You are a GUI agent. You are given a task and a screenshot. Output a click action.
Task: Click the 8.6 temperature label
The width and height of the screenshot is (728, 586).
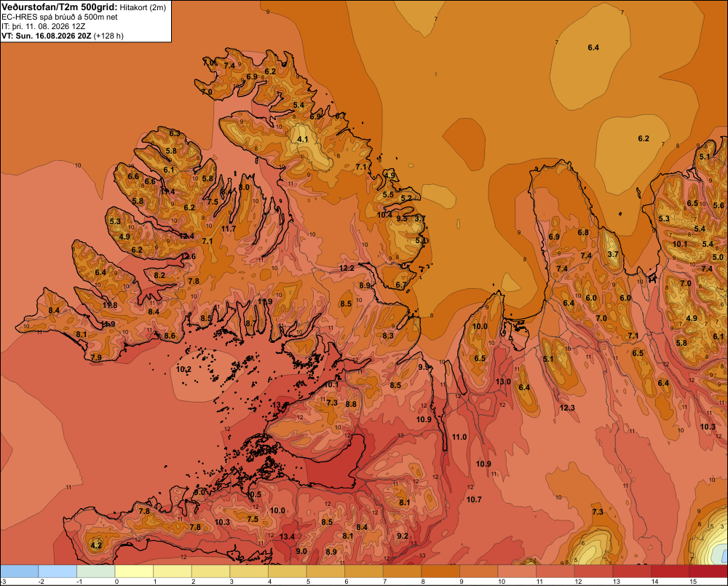(170, 336)
